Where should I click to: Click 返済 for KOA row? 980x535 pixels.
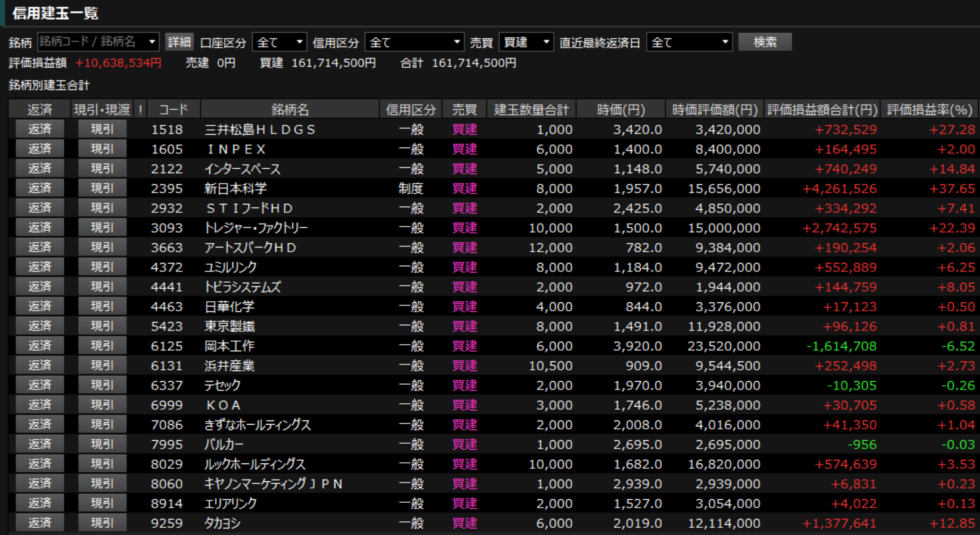40,404
